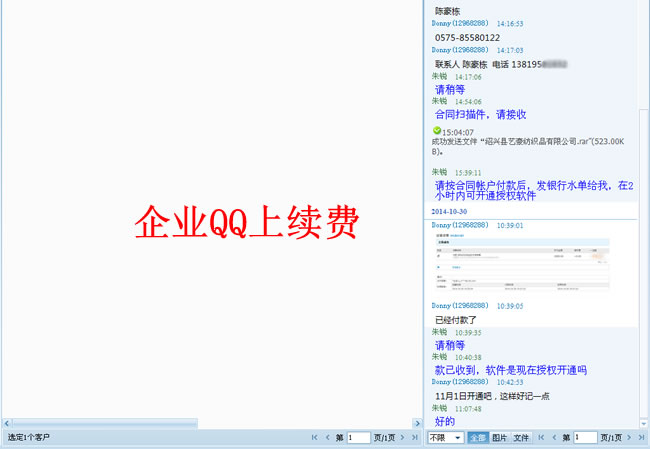Click timestamp 15:04:07 file transfer entry

tap(458, 132)
